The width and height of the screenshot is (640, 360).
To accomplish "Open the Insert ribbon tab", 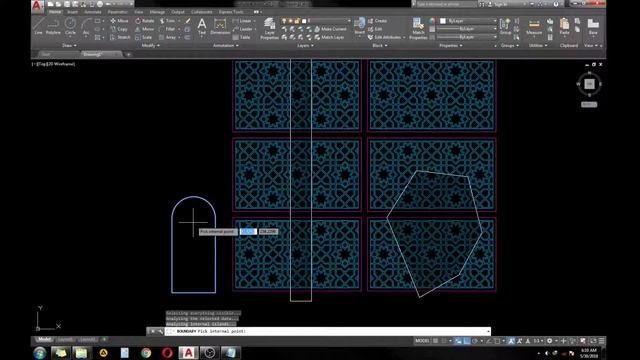I will coord(72,12).
